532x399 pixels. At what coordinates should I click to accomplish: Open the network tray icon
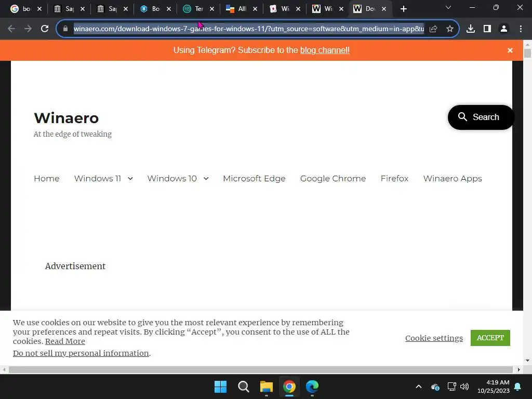click(x=451, y=387)
